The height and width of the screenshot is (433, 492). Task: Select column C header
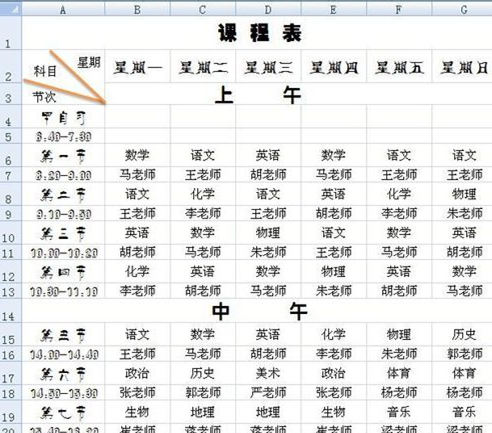tap(203, 9)
